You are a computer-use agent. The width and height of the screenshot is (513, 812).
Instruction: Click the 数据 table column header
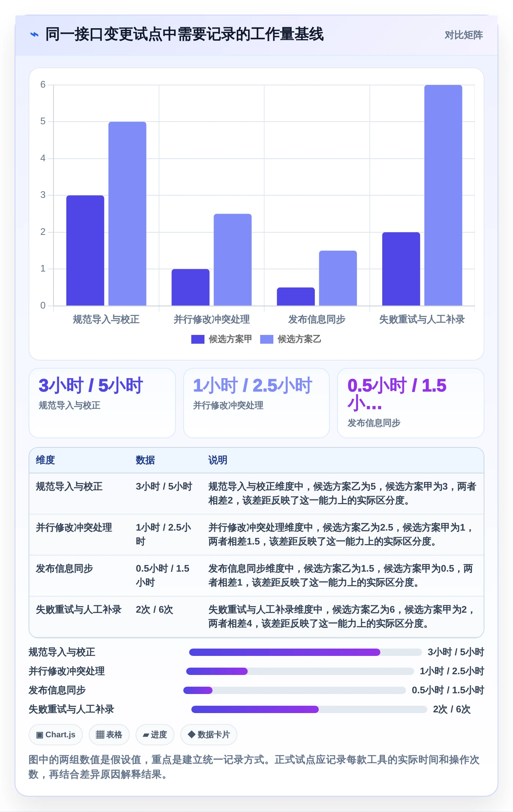point(145,460)
